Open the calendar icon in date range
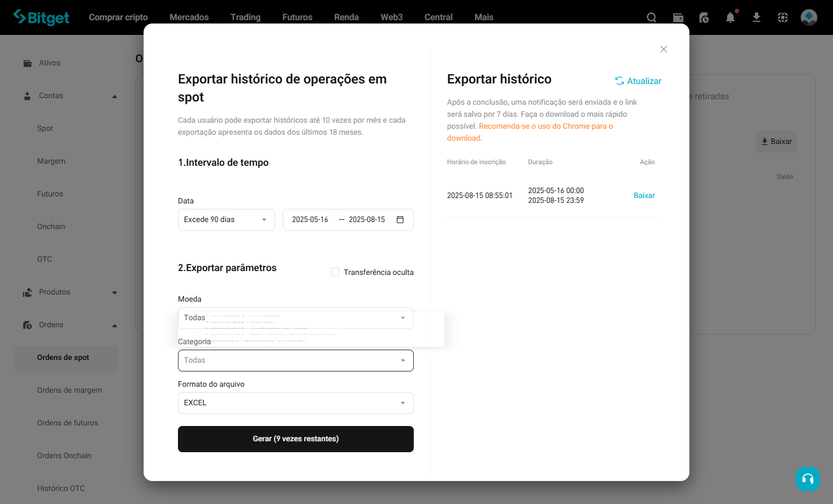 pos(400,220)
